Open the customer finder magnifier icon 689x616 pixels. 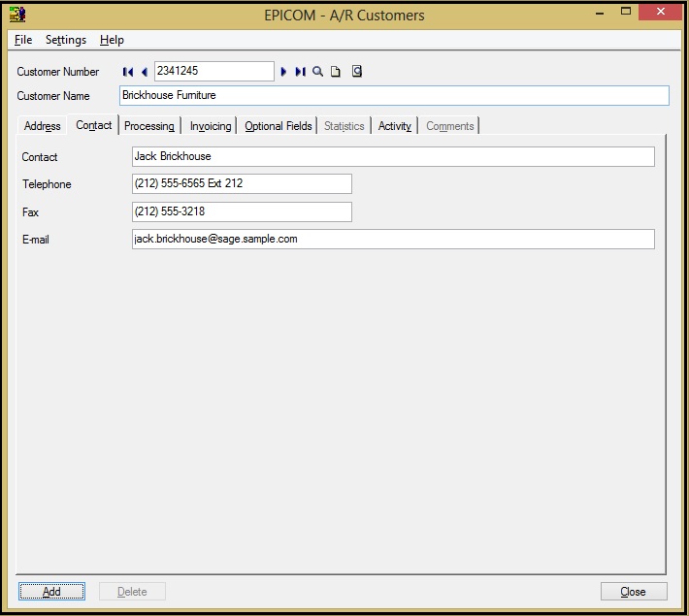[x=317, y=72]
